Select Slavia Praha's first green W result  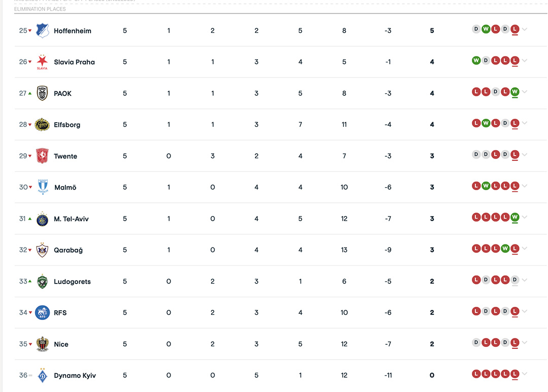476,60
